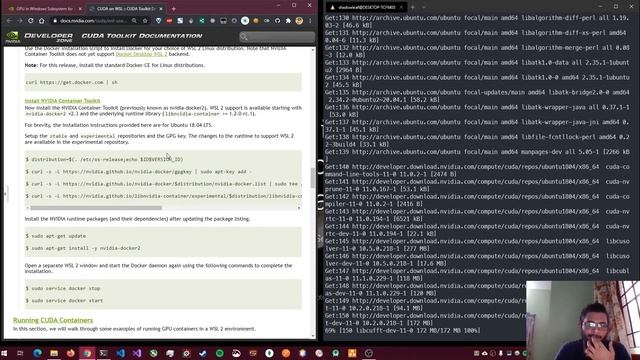
Task: Open the GitHub browser extension
Action: tap(278, 21)
